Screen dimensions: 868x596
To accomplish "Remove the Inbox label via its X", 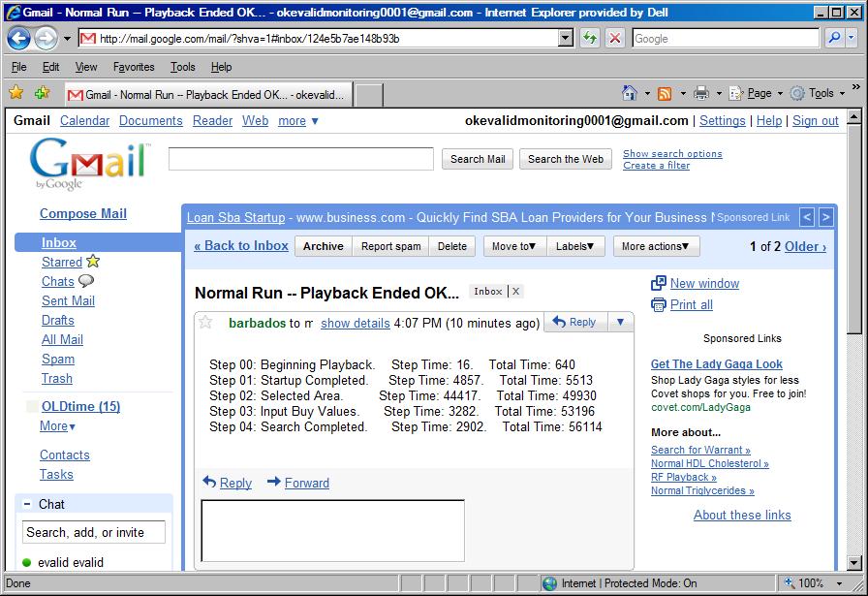I will 515,292.
